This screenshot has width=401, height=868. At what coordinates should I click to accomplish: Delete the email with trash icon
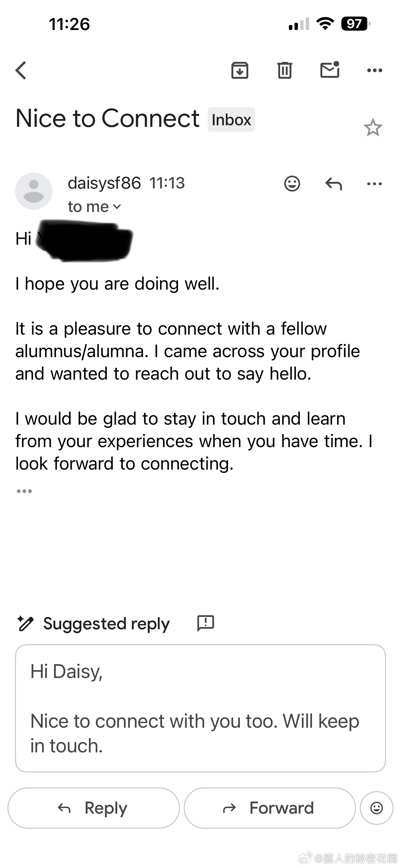pos(285,70)
